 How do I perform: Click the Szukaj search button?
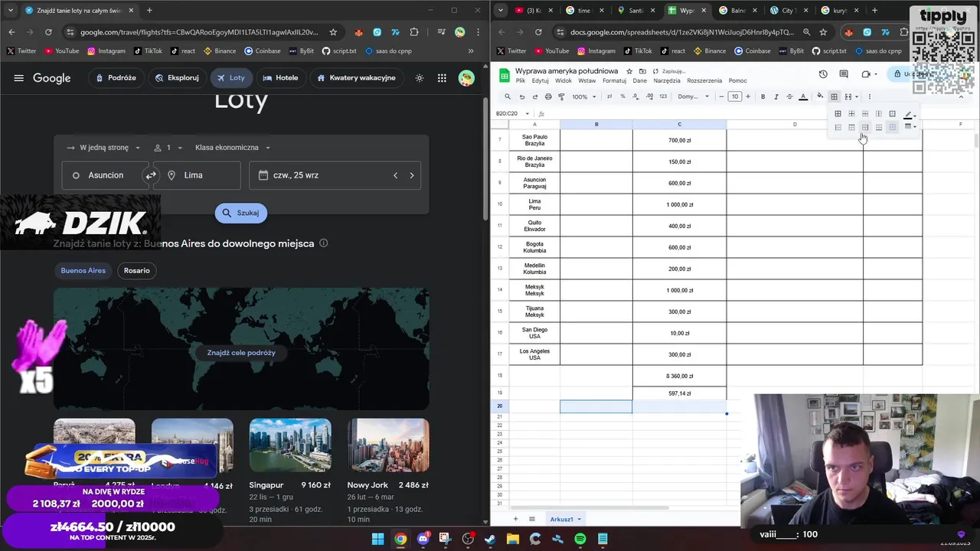click(241, 213)
